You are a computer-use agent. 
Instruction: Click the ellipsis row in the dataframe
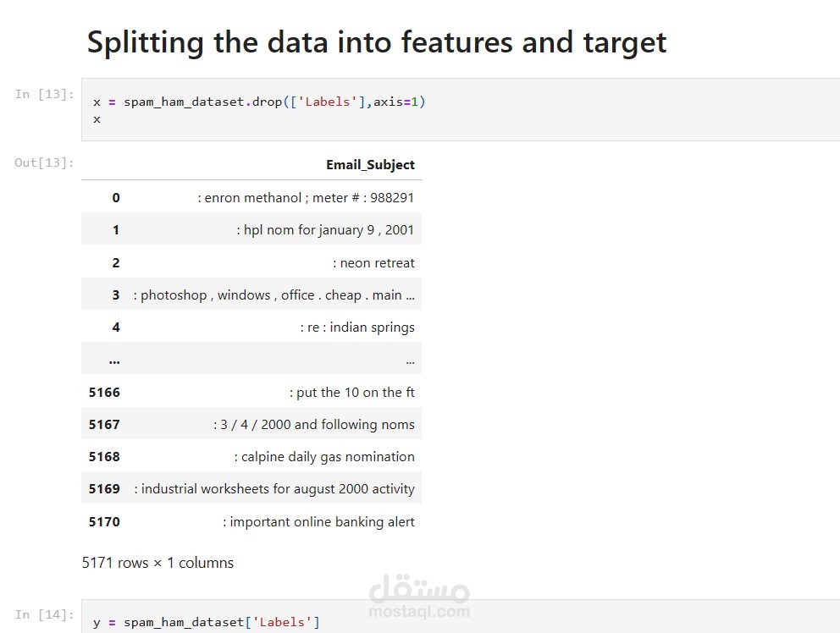click(251, 358)
